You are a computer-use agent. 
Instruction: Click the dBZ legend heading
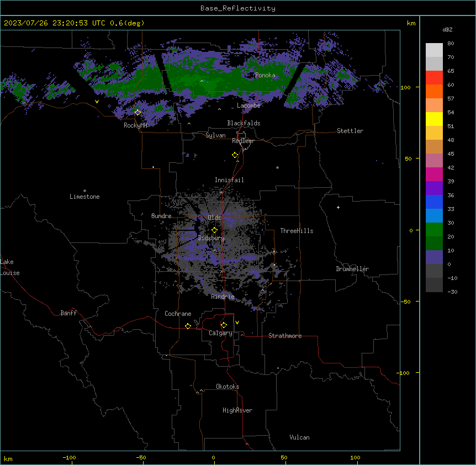point(447,30)
